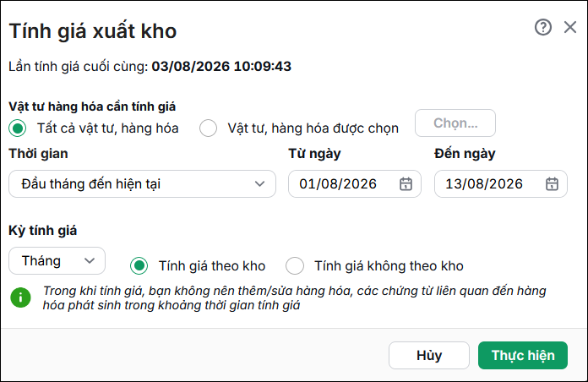This screenshot has height=382, width=588.
Task: Choose Tính giá theo kho option
Action: (139, 265)
